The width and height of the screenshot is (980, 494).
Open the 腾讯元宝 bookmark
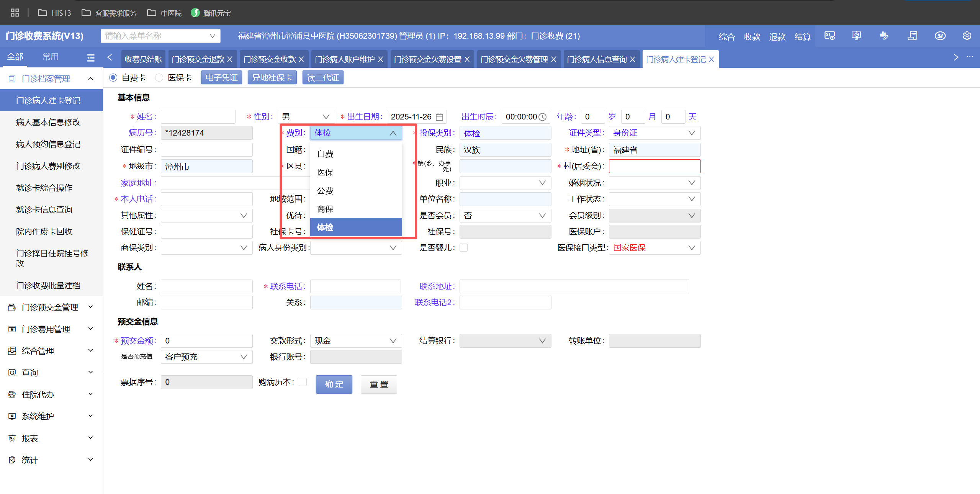[x=211, y=13]
